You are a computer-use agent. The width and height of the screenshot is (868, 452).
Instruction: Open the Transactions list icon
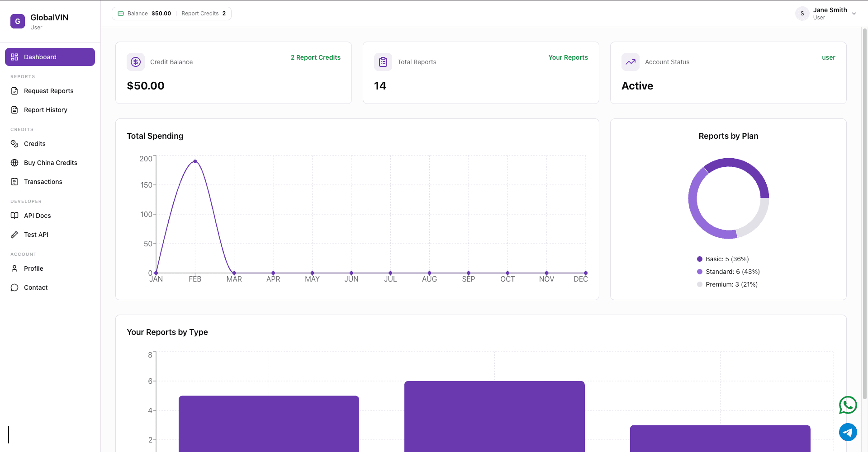(x=15, y=181)
